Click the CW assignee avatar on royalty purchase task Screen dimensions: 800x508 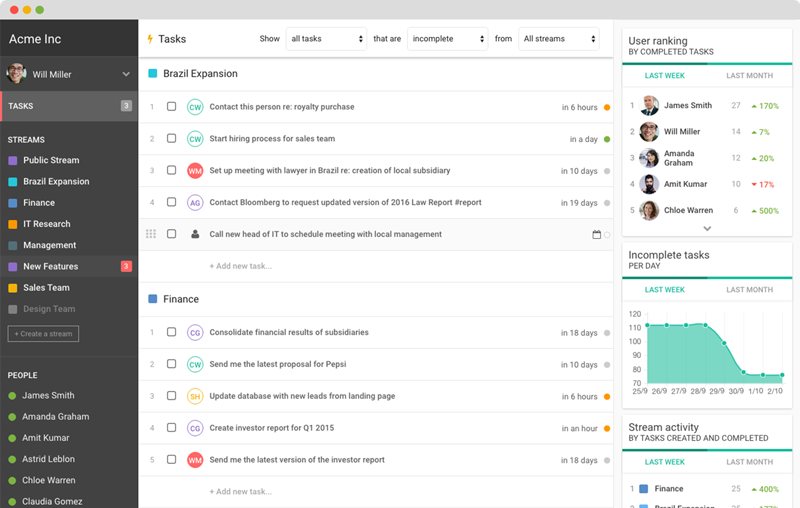pos(195,107)
